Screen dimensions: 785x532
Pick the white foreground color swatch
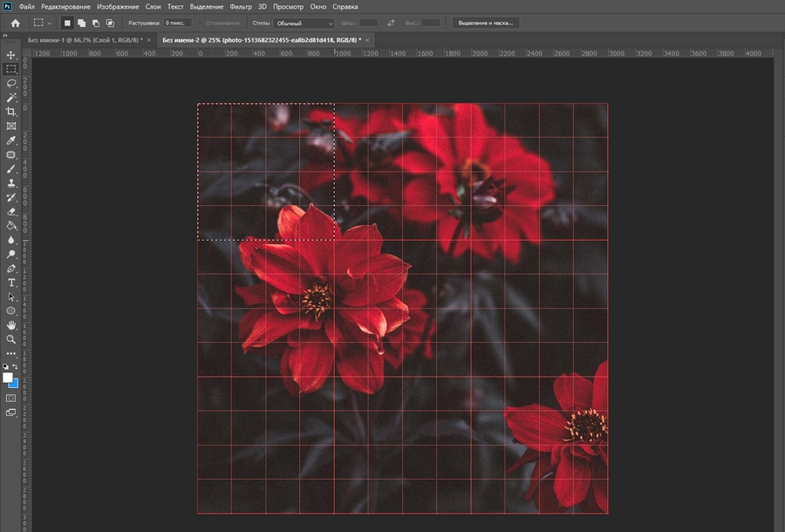(7, 378)
